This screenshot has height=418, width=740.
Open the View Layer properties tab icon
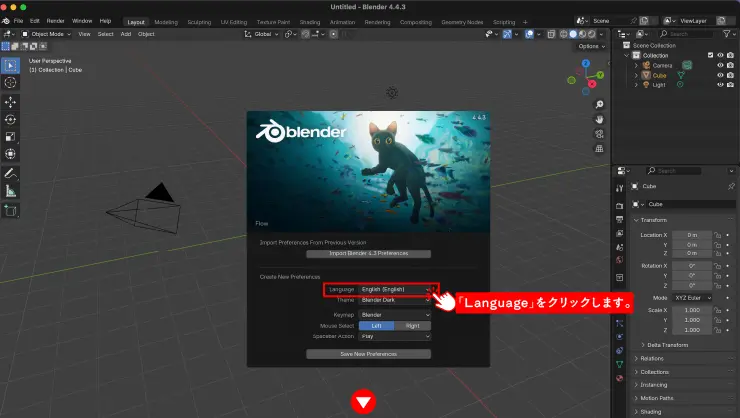click(620, 233)
